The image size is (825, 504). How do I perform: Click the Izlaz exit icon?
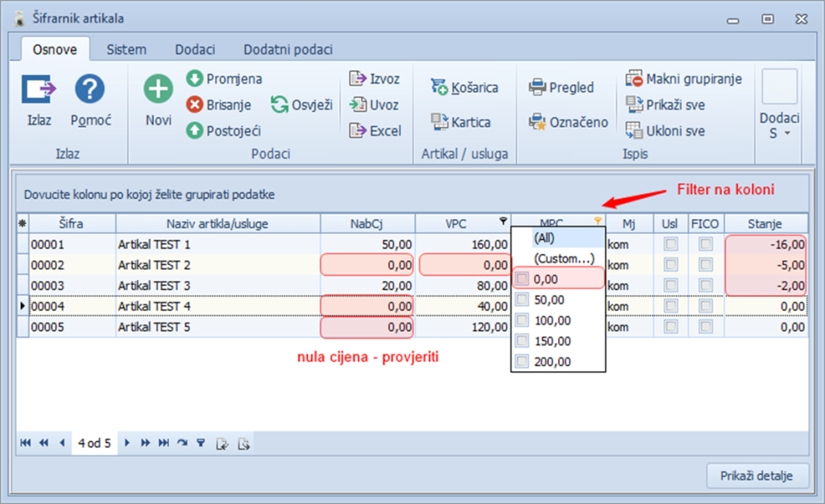tap(39, 89)
